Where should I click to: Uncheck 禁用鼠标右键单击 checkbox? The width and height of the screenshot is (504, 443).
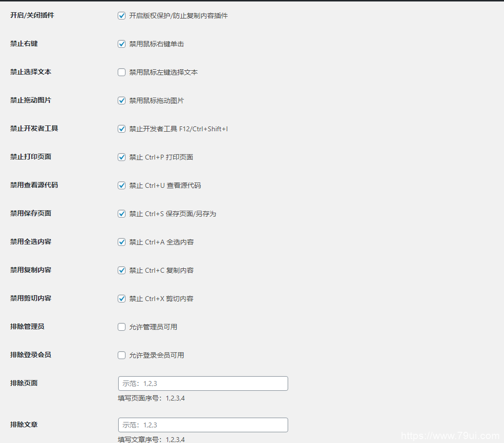[122, 44]
